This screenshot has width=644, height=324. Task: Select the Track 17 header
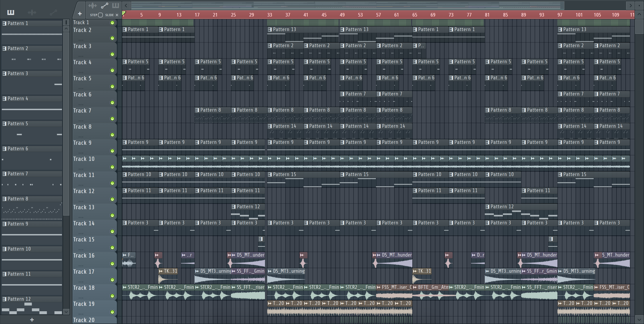95,275
